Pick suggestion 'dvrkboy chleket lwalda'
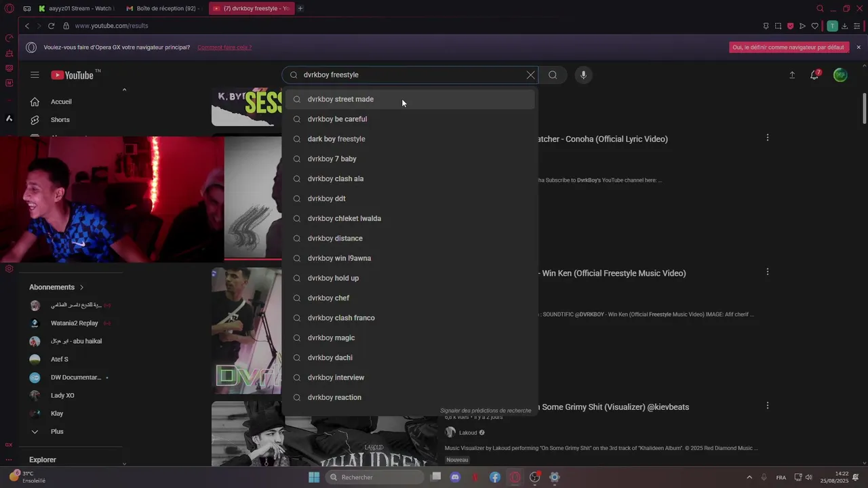The width and height of the screenshot is (868, 488). (x=410, y=218)
